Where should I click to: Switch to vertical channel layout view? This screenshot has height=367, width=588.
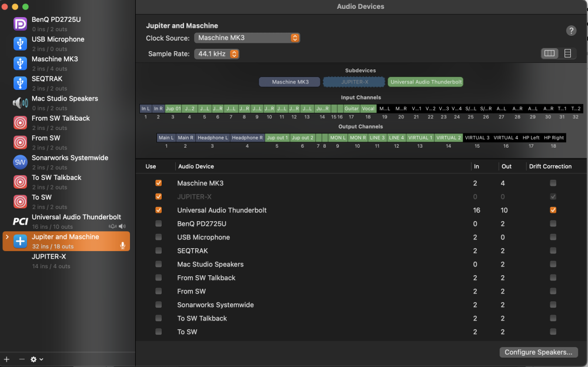(567, 54)
